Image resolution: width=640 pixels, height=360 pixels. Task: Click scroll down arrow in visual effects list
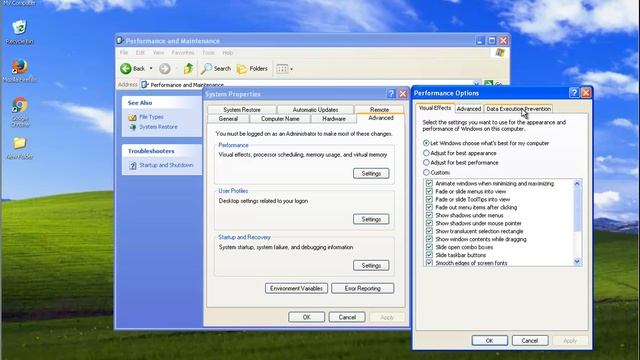(x=577, y=261)
